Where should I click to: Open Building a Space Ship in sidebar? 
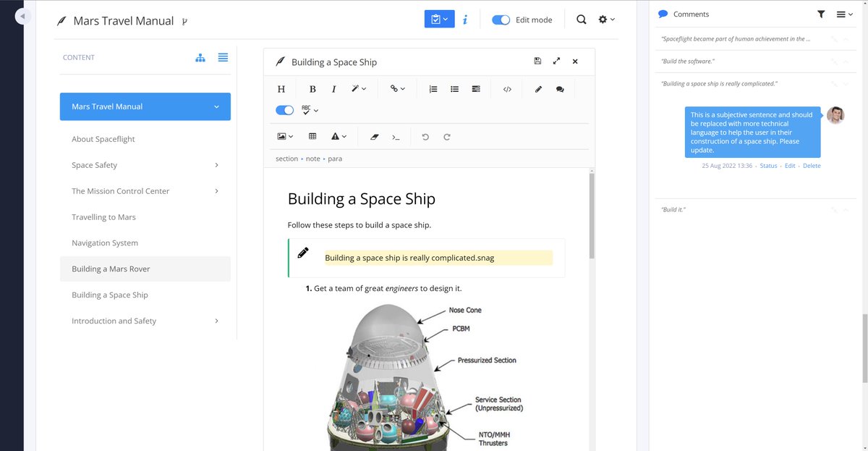pos(110,295)
